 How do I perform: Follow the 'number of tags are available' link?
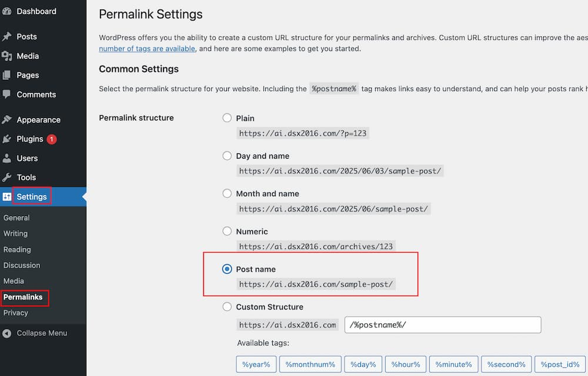[147, 49]
